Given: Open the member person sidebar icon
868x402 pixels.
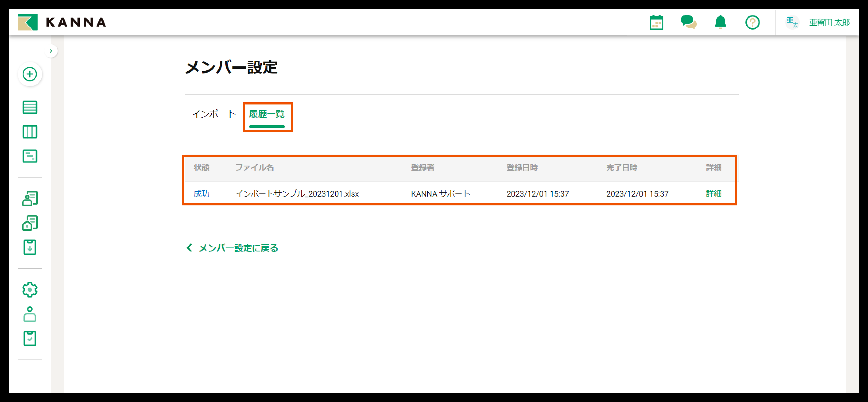Looking at the screenshot, I should point(30,314).
